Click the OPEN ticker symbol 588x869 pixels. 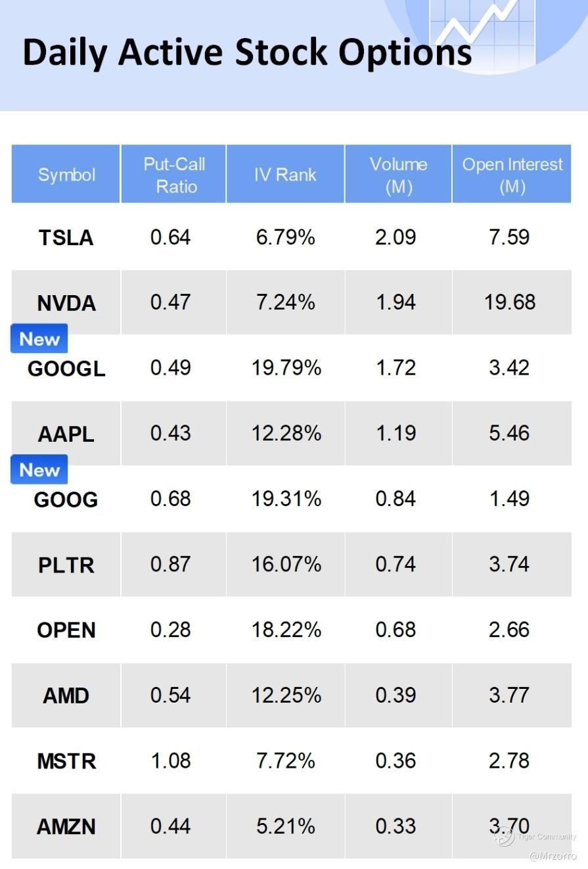click(x=66, y=630)
